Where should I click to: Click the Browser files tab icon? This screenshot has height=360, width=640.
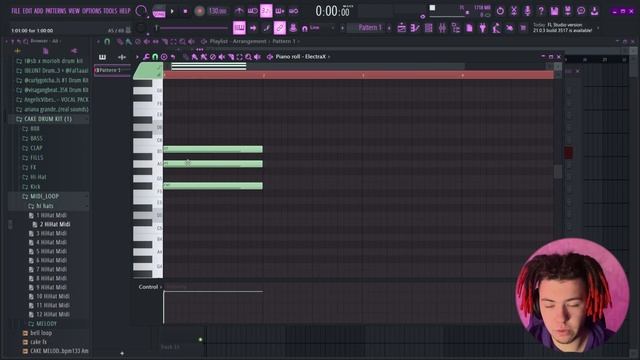pos(45,51)
